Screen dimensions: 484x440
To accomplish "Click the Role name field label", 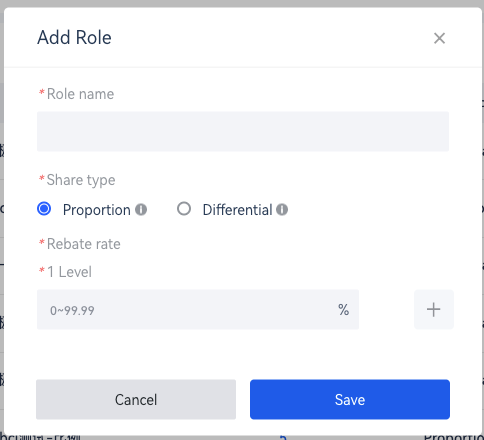I will click(80, 94).
